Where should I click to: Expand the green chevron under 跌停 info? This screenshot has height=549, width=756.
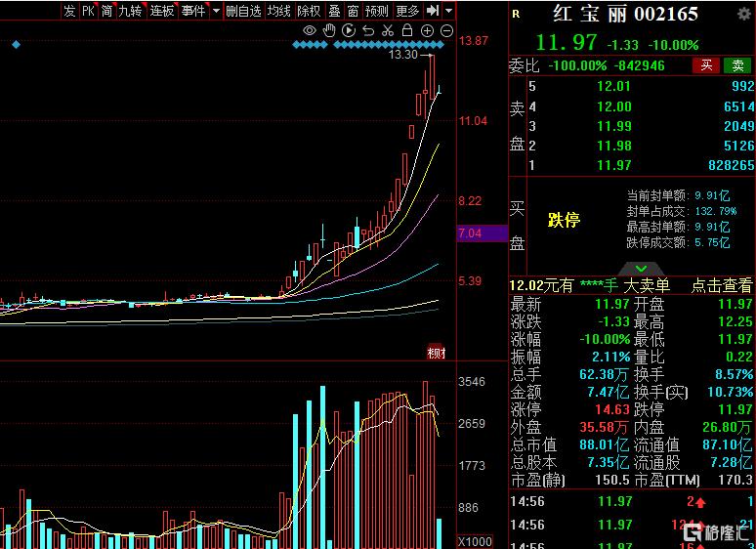641,269
